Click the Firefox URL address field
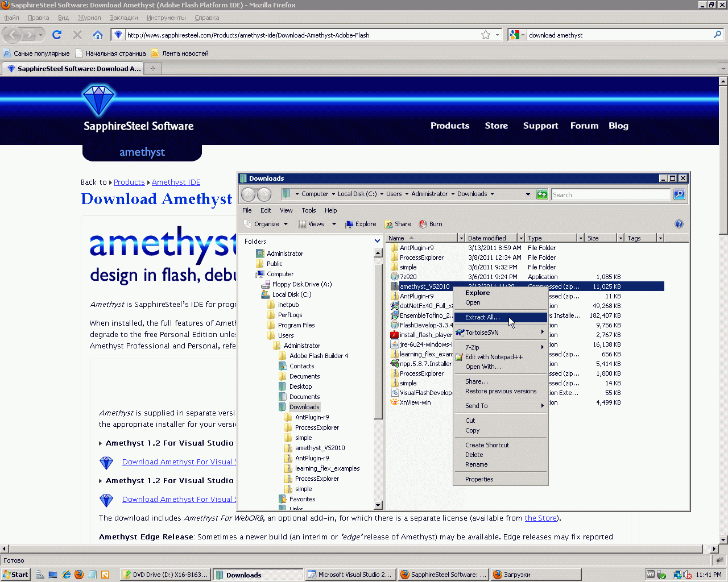Image resolution: width=728 pixels, height=582 pixels. tap(301, 35)
